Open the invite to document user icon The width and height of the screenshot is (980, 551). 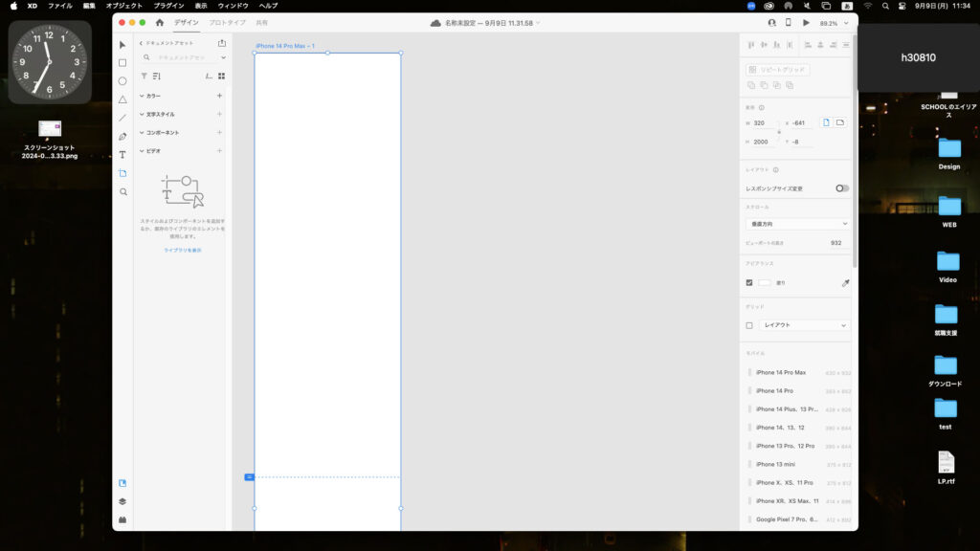[772, 23]
